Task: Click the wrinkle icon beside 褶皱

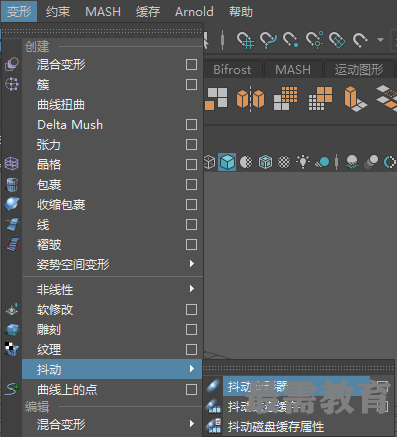Action: [x=12, y=244]
